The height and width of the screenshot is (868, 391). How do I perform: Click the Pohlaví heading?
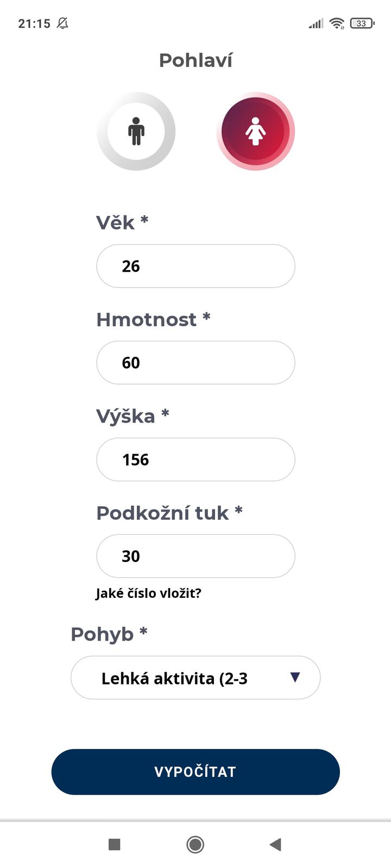[x=195, y=60]
